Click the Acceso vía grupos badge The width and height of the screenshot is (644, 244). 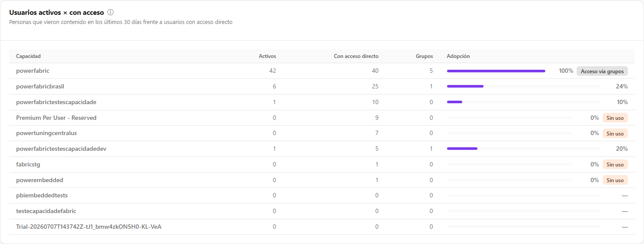click(602, 71)
